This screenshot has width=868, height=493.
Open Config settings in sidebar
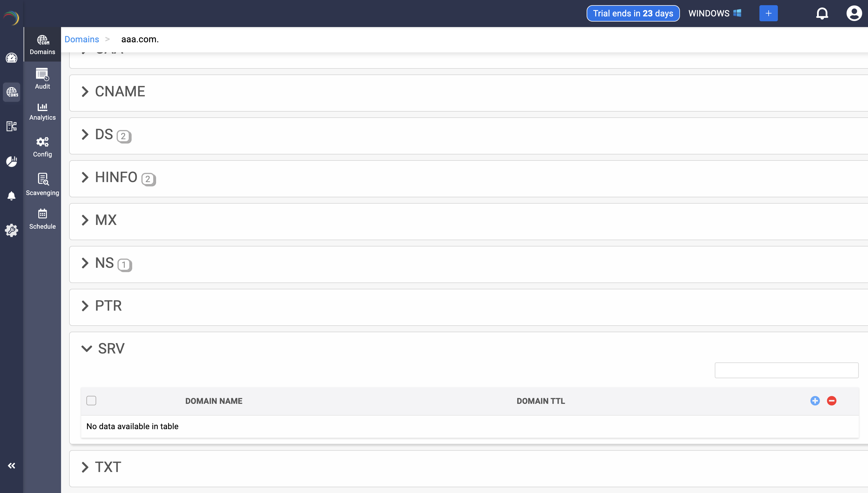42,147
